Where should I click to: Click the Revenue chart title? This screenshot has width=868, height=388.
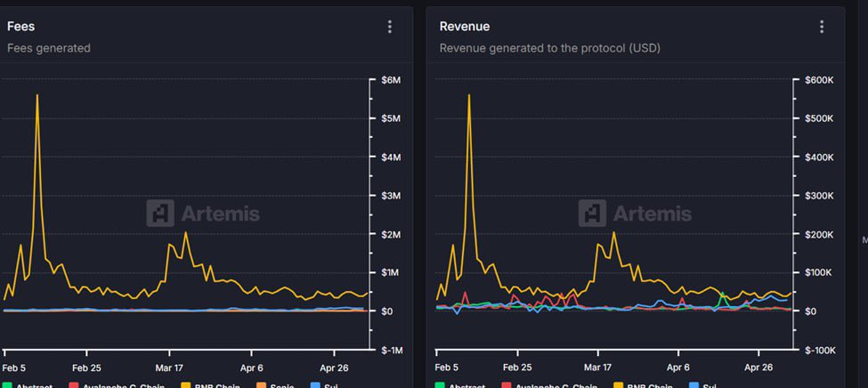click(465, 26)
